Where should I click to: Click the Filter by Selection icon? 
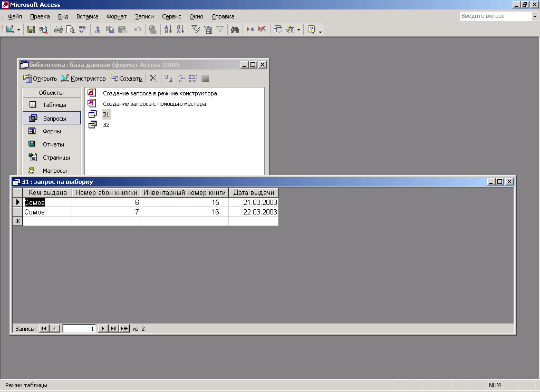point(196,30)
